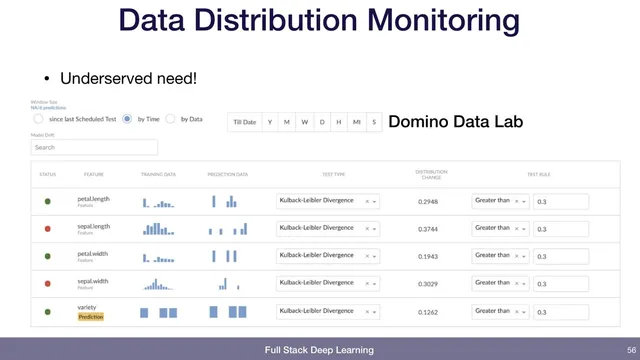Image resolution: width=640 pixels, height=360 pixels.
Task: Choose the 'by Data' radio option
Action: click(170, 119)
